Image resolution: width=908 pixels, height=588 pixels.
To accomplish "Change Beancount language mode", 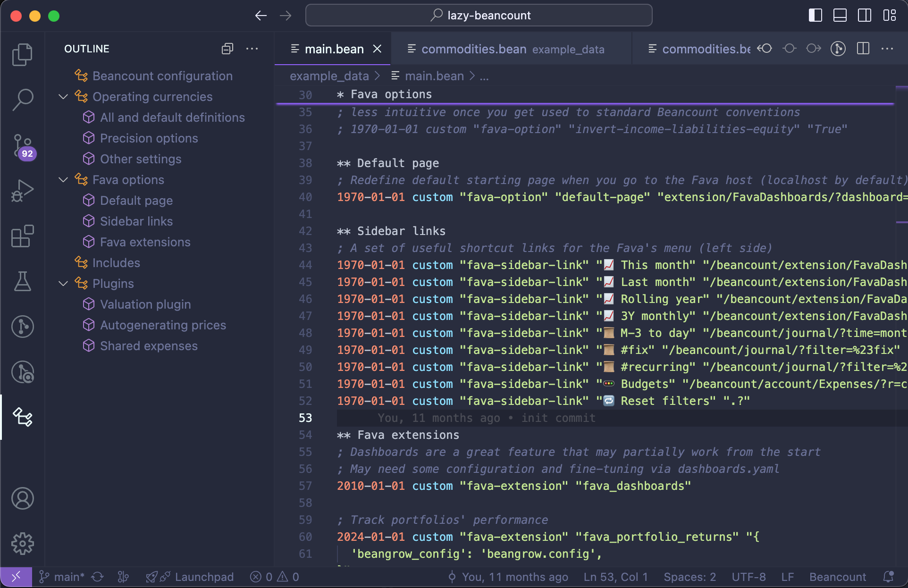I will click(838, 577).
